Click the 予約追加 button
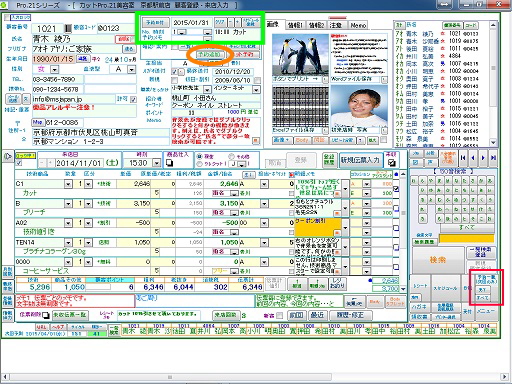The width and height of the screenshot is (512, 384). click(x=209, y=54)
